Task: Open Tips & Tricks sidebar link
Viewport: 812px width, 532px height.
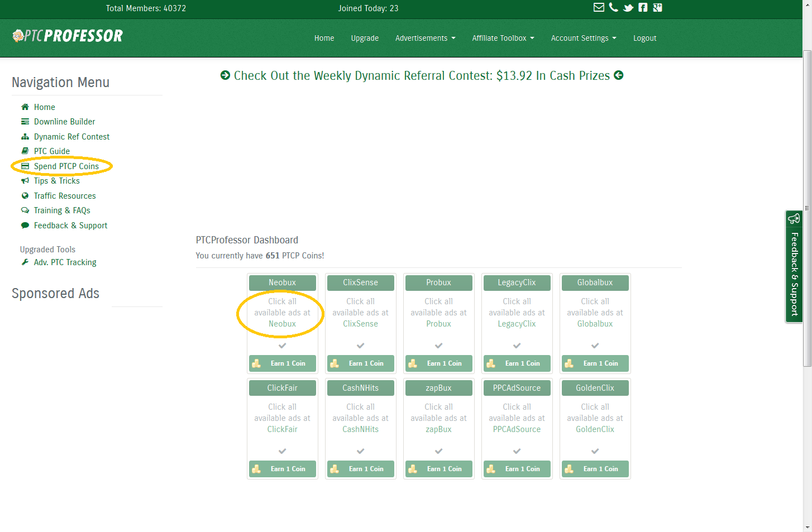Action: click(56, 181)
